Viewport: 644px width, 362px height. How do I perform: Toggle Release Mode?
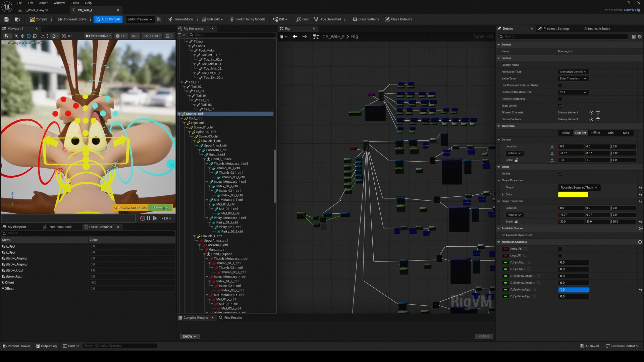pyautogui.click(x=180, y=19)
